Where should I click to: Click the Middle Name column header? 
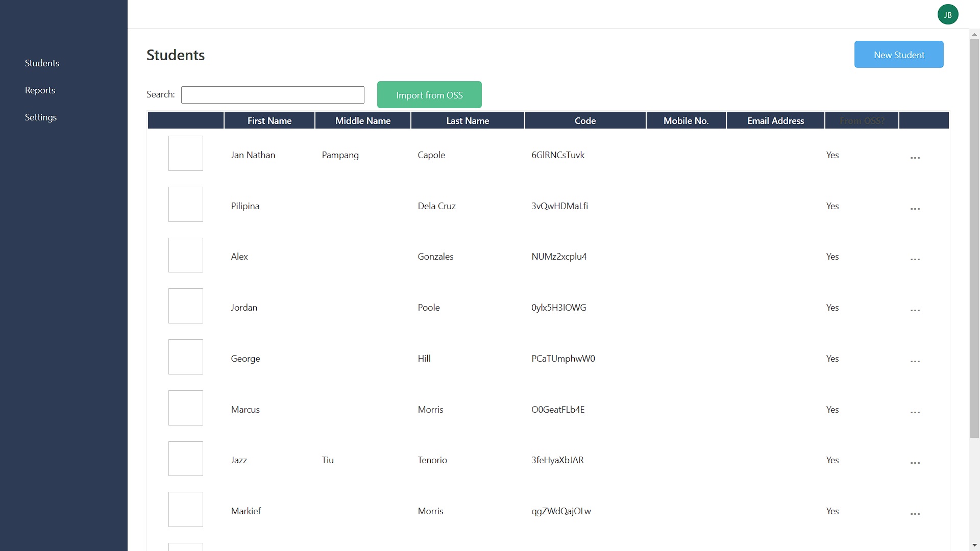[363, 121]
